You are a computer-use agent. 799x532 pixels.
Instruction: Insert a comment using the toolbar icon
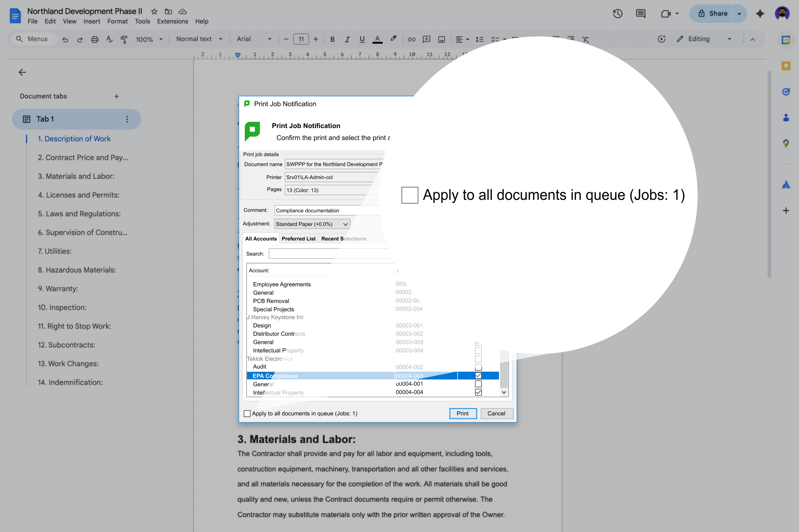click(426, 39)
